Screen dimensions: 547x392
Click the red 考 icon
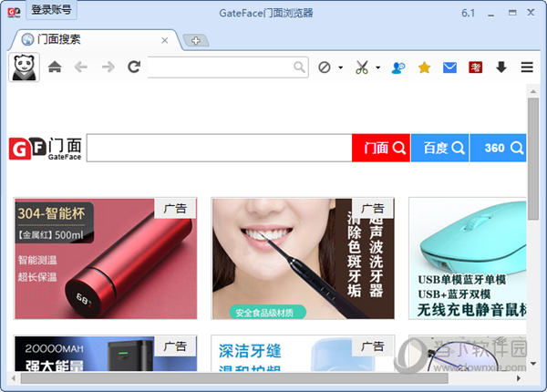coord(476,67)
